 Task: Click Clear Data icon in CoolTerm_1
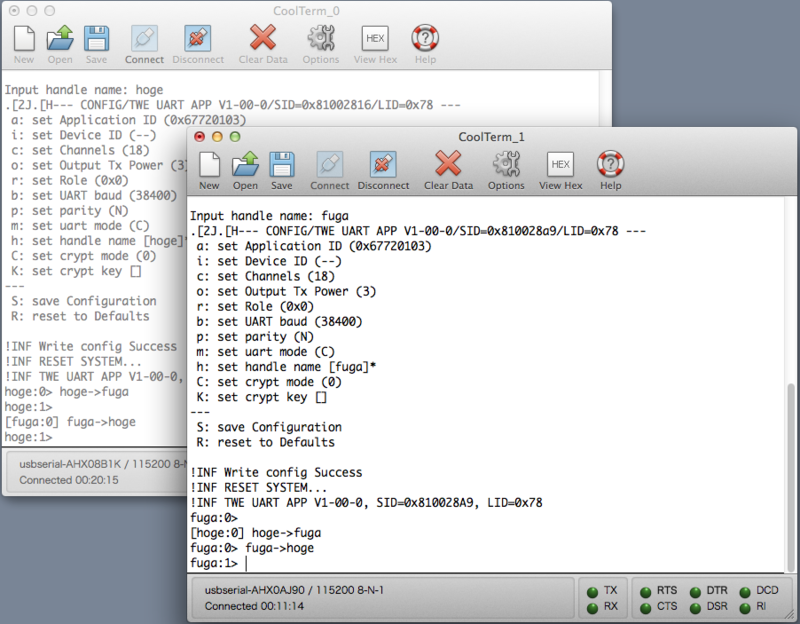[x=448, y=163]
